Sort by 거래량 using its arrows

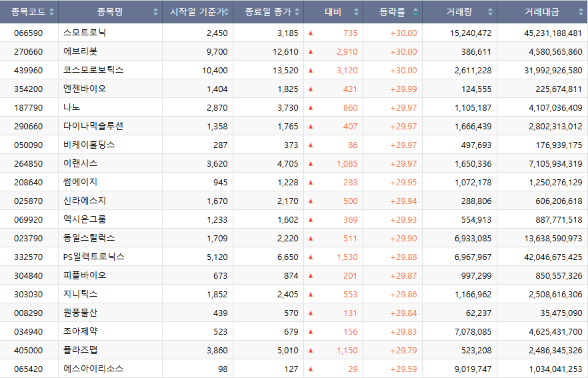click(490, 12)
